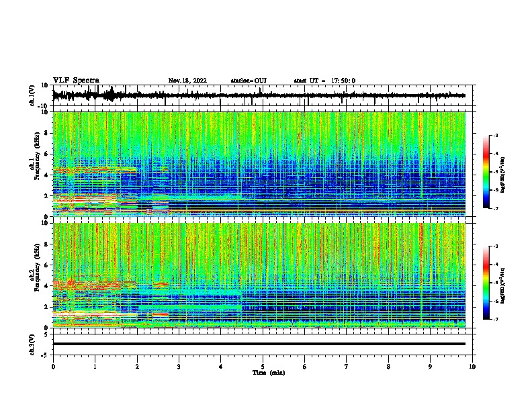Click the x-axis tick label "1"
The height and width of the screenshot is (411, 532).
click(95, 367)
